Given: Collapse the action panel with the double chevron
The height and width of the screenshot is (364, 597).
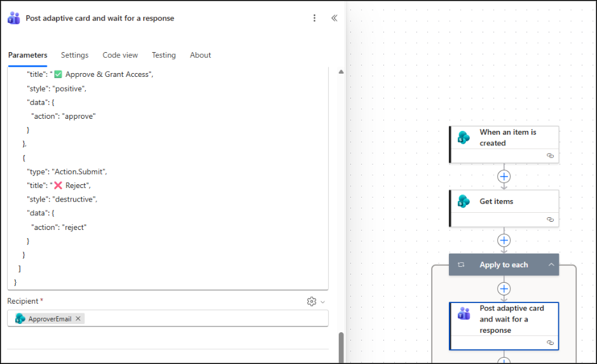Looking at the screenshot, I should 334,18.
